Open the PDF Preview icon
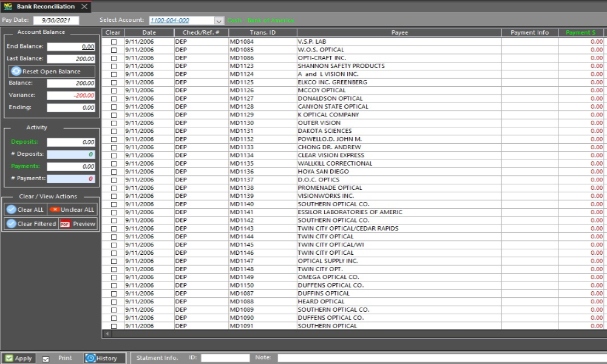Viewport: 607px width, 364px height. coord(65,223)
